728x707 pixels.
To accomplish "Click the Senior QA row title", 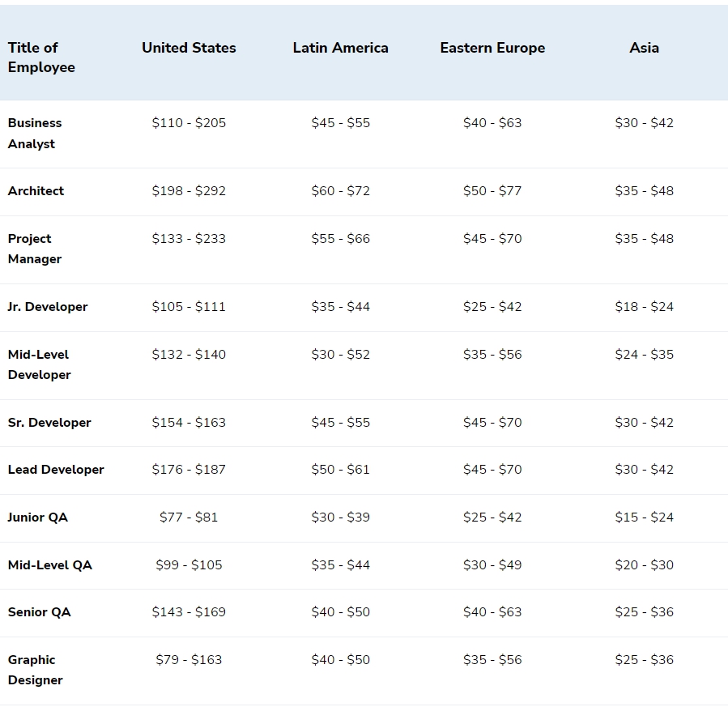I will (x=39, y=612).
